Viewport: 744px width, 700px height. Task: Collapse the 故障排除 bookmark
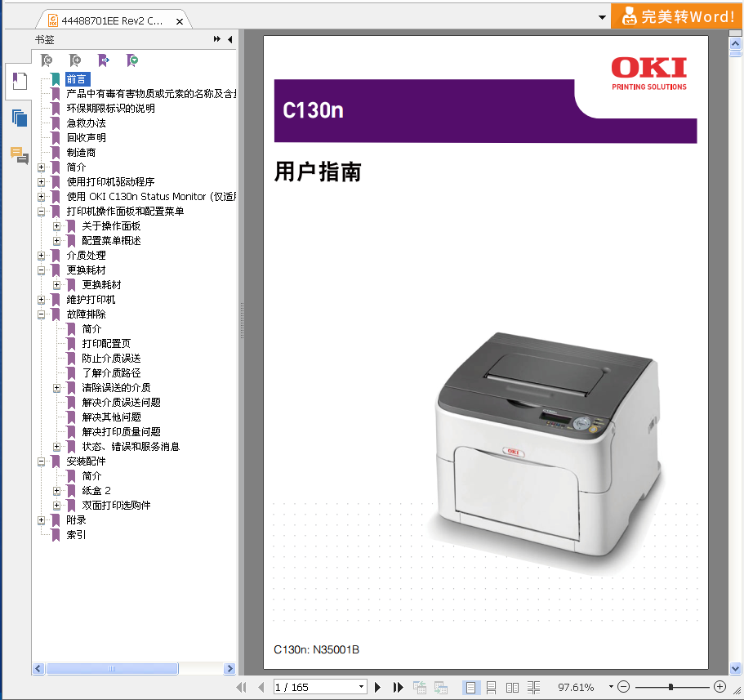click(x=42, y=314)
